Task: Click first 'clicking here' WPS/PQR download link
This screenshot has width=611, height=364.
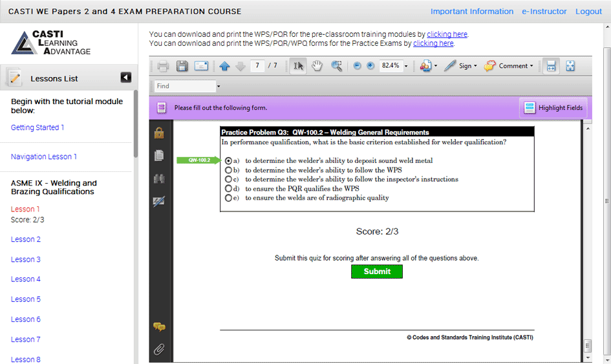Action: (x=447, y=34)
